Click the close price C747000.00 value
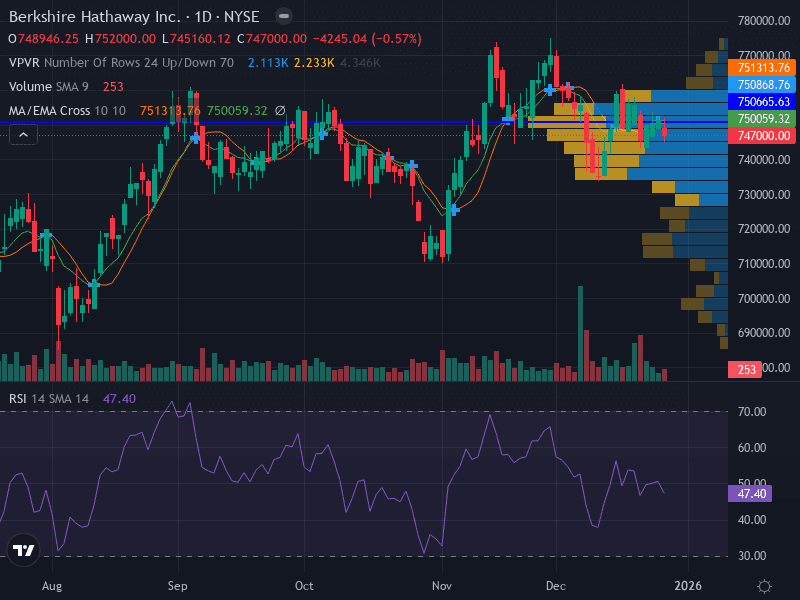This screenshot has height=600, width=800. 272,39
